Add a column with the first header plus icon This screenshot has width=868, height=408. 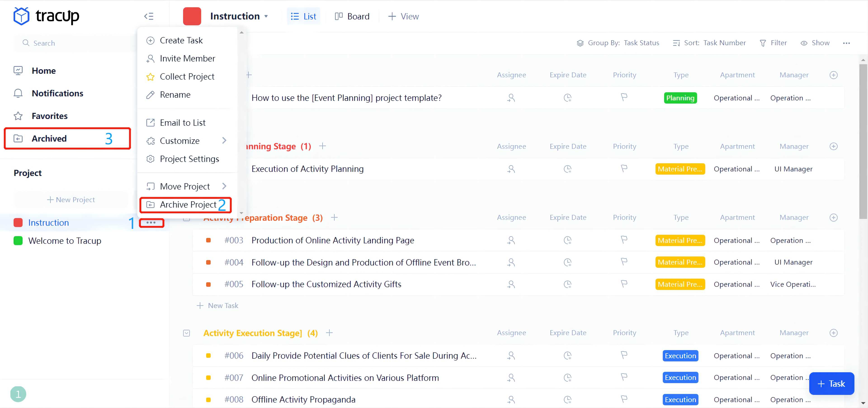click(833, 75)
